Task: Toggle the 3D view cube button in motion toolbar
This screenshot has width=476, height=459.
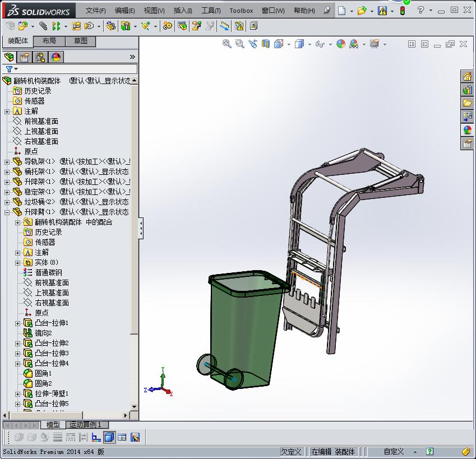Action: click(109, 437)
